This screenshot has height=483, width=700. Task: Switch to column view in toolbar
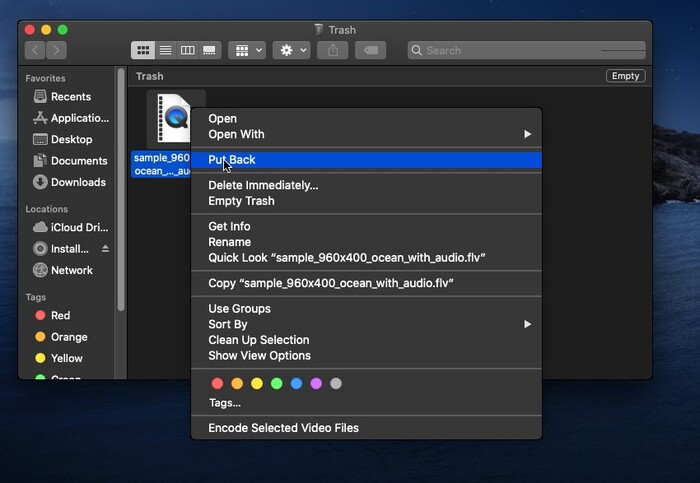coord(187,50)
